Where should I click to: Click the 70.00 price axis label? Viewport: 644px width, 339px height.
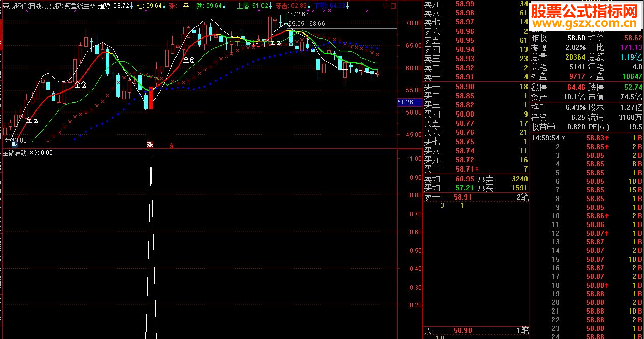coord(414,23)
